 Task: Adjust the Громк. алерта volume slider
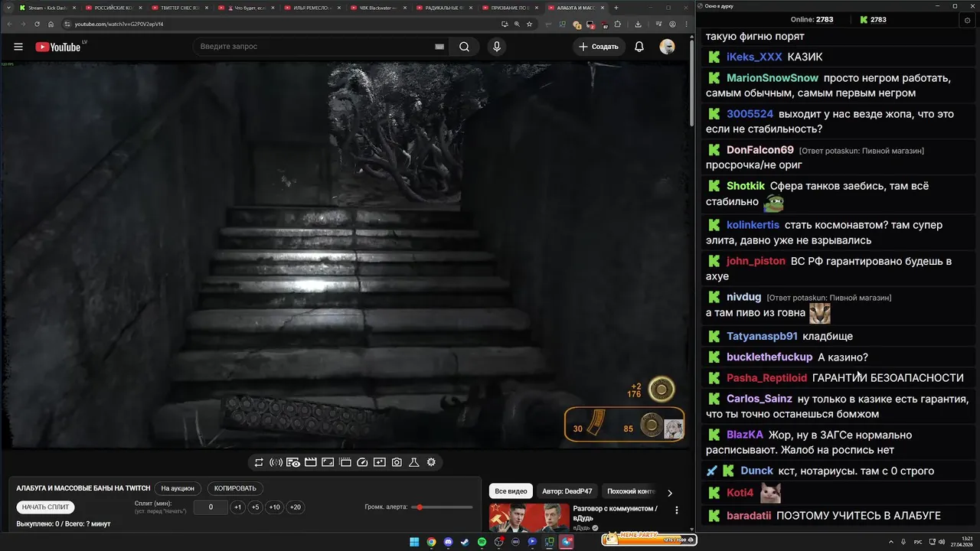coord(442,507)
